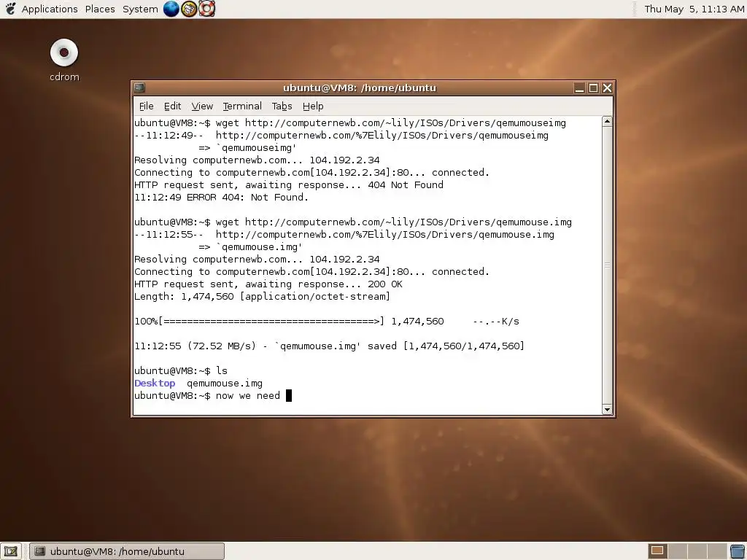Open the Trash icon in the bottom panel
747x560 pixels.
(738, 551)
